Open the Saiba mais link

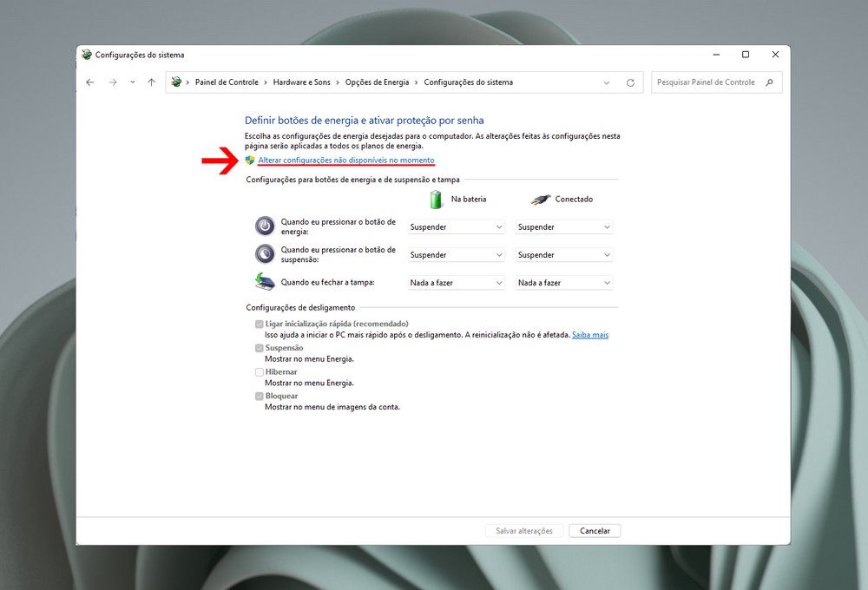coord(589,335)
